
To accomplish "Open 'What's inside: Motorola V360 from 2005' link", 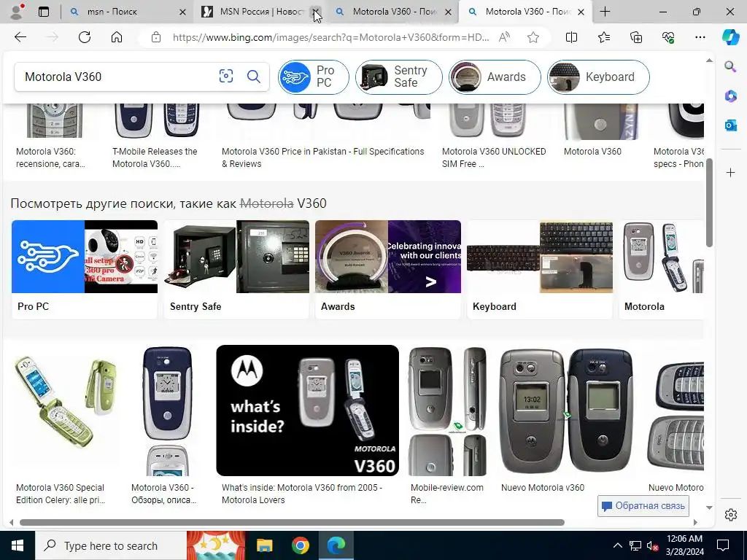I will (x=301, y=494).
